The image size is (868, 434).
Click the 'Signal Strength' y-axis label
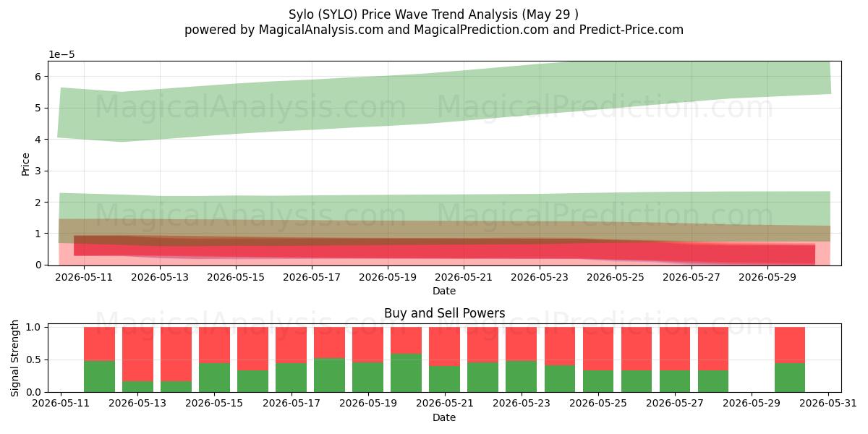point(16,358)
